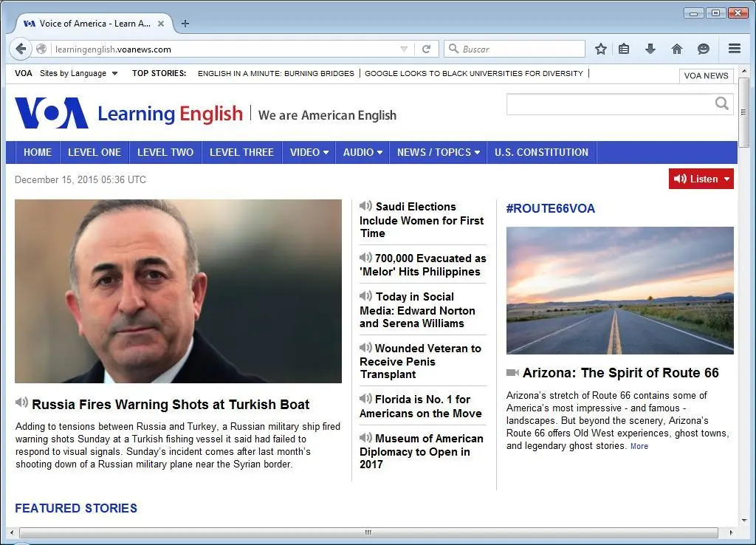Open Google Looks to Black Universities story
756x545 pixels.
474,73
